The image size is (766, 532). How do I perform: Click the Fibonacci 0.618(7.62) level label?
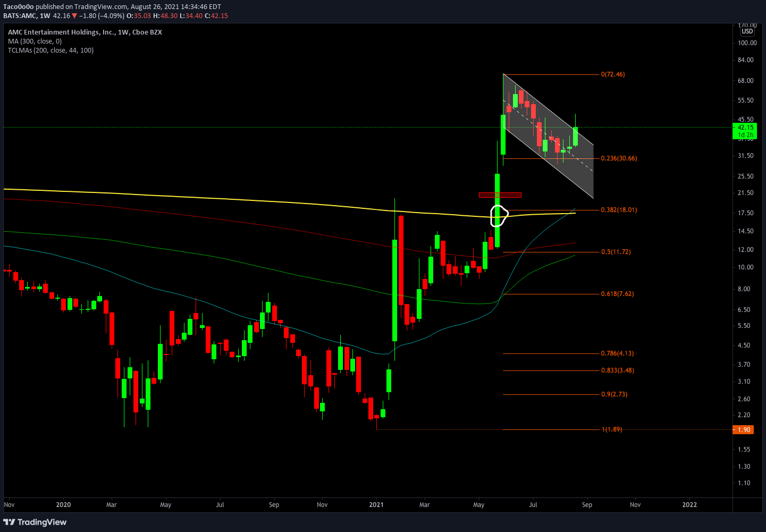click(x=617, y=294)
